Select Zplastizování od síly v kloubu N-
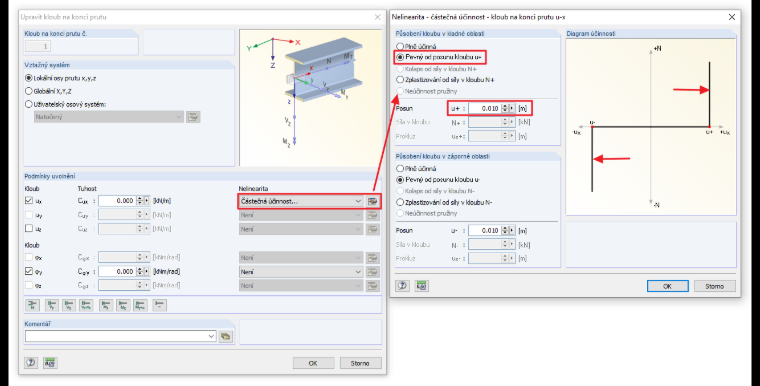Image resolution: width=760 pixels, height=386 pixels. click(445, 202)
